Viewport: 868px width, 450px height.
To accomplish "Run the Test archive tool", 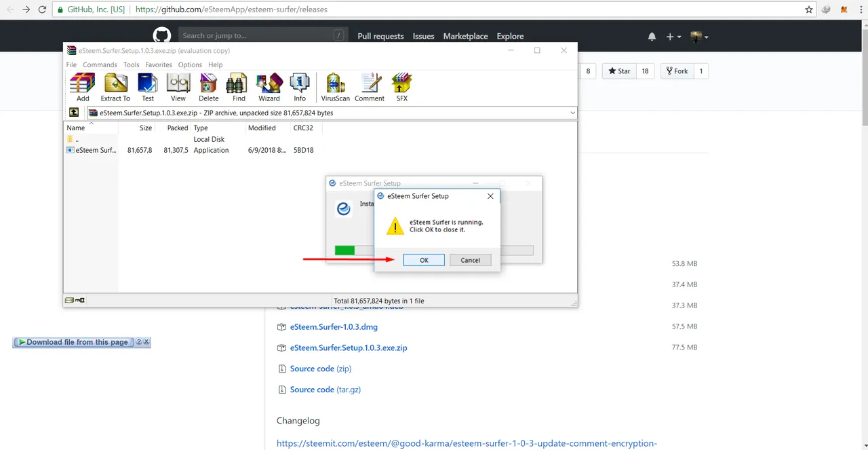I will [x=148, y=87].
